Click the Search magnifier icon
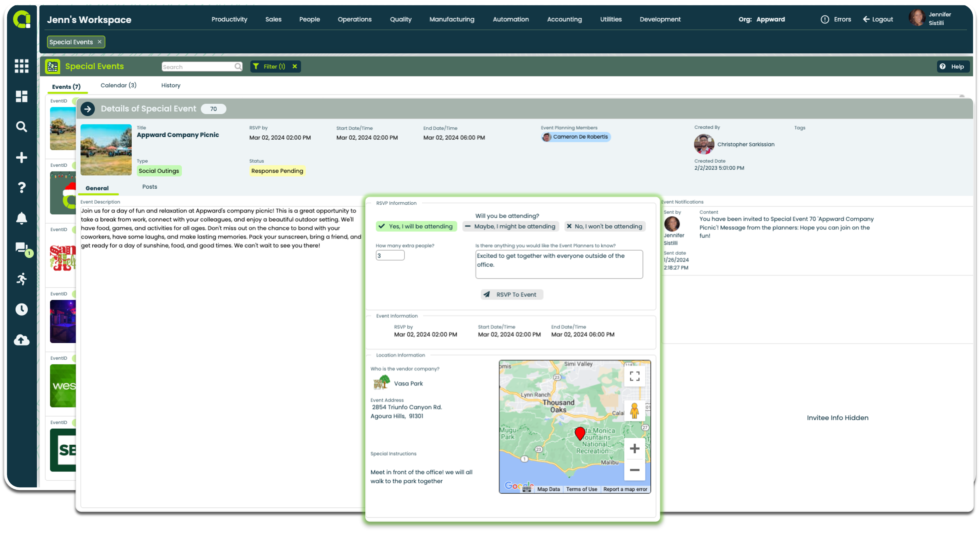 [x=238, y=67]
